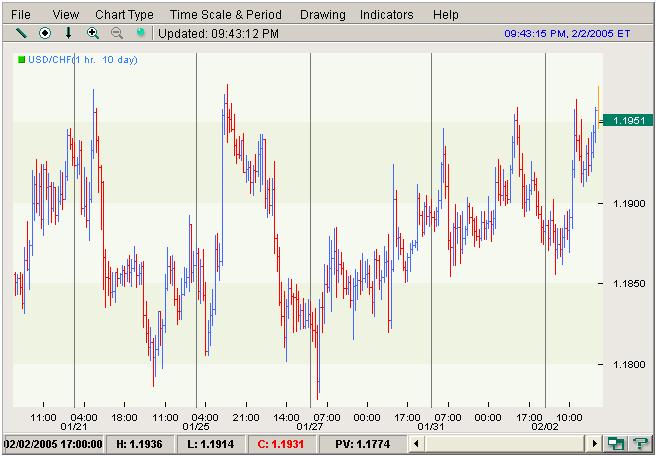Click the teal connection status light
This screenshot has width=656, height=456.
tap(141, 33)
